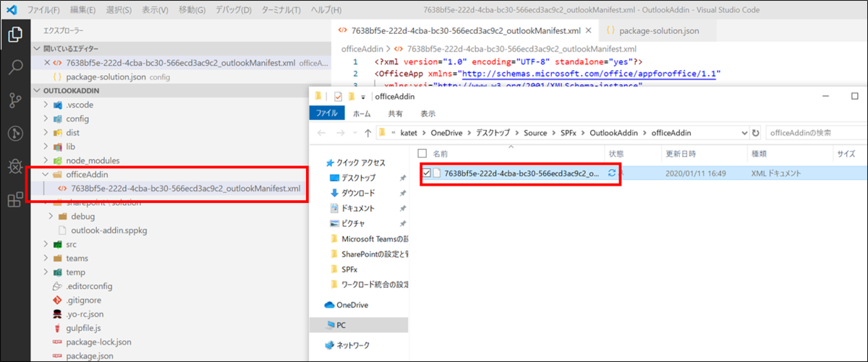Screen dimensions: 868x362
Task: Click the .gitignore git icon in tree
Action: pyautogui.click(x=57, y=300)
